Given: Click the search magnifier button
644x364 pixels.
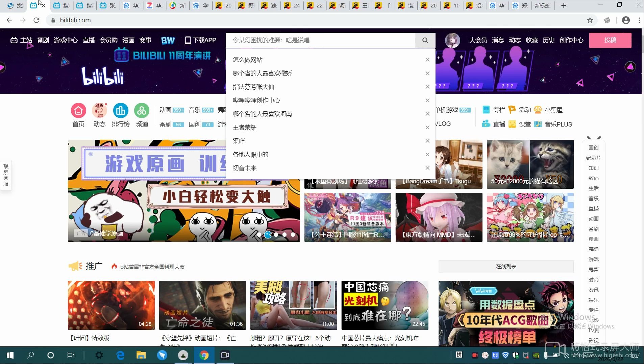Looking at the screenshot, I should point(425,40).
